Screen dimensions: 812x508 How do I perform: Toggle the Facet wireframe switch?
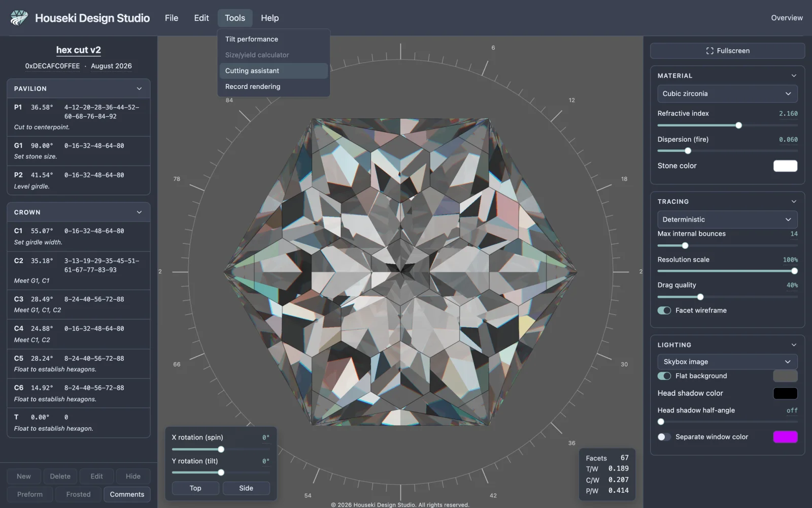[x=664, y=310]
